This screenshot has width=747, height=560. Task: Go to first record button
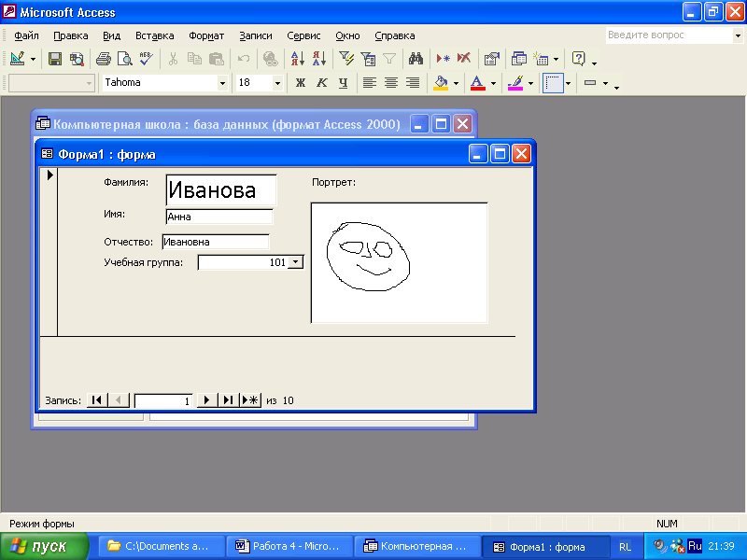(x=97, y=400)
